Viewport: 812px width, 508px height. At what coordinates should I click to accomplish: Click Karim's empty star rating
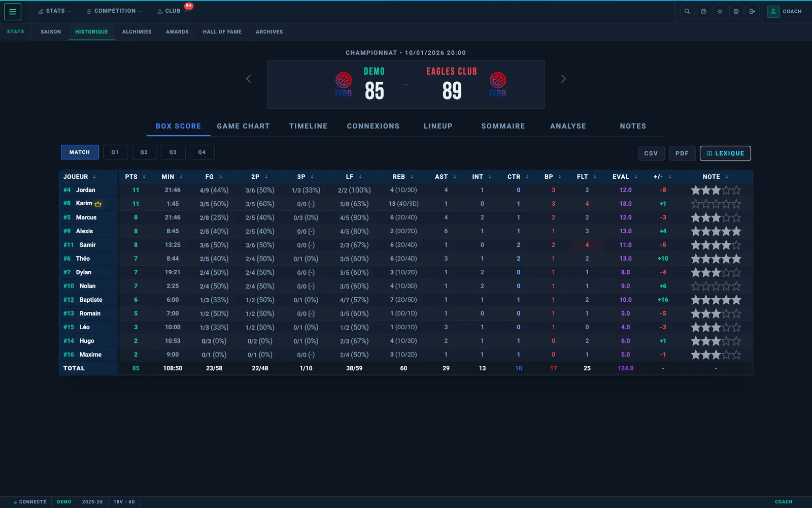point(716,204)
